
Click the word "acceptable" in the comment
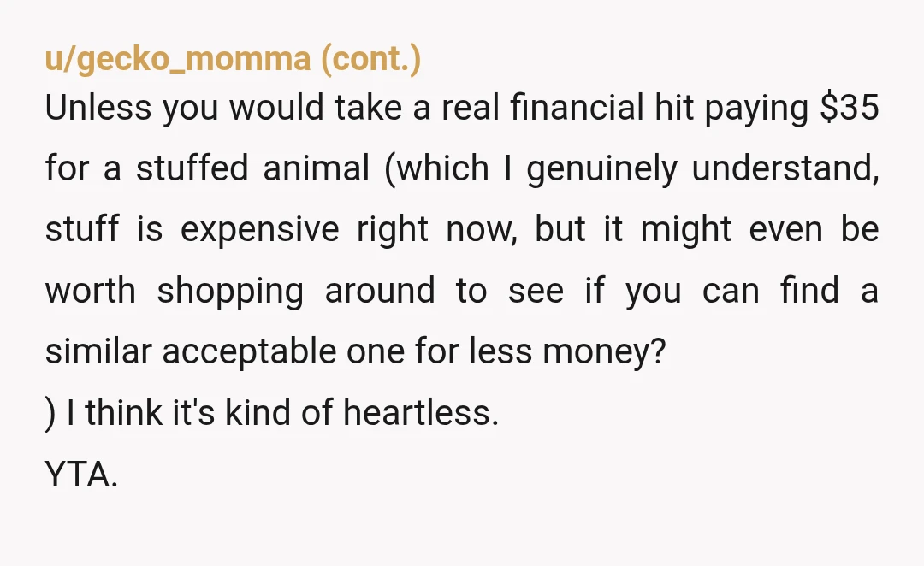[x=249, y=352]
